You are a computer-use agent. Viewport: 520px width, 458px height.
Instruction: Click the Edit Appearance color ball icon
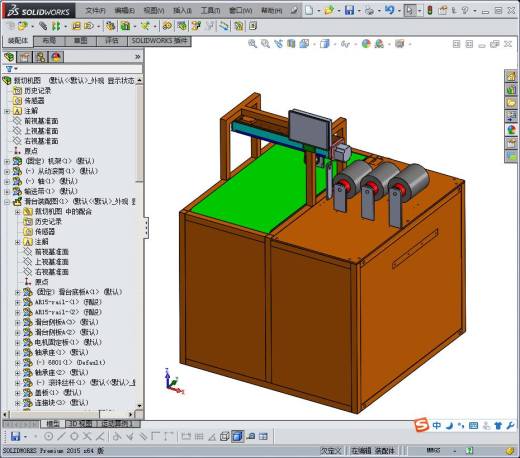(x=366, y=44)
